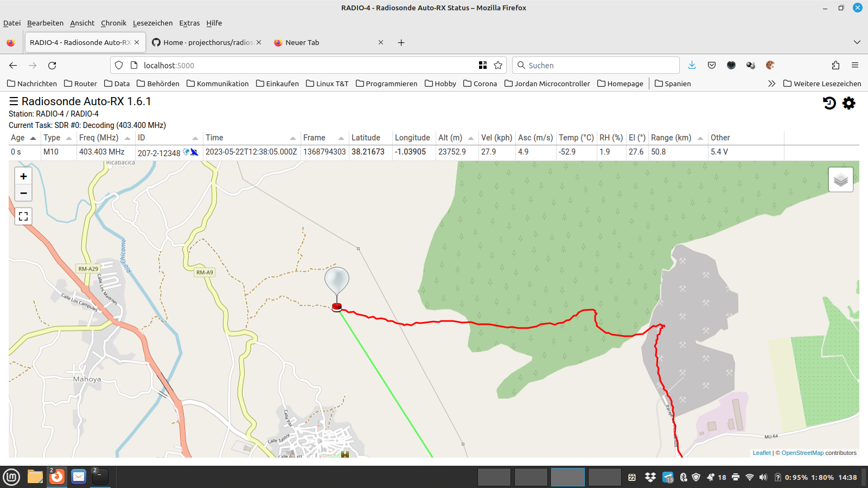
Task: Open the historical view clock-arrow icon
Action: tap(829, 103)
